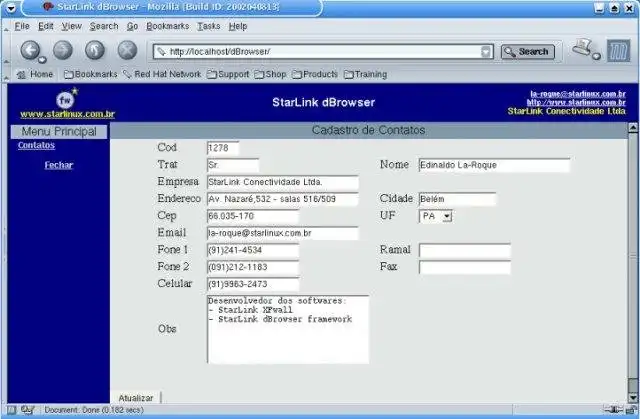Click the StarLink fw logo
Image resolution: width=640 pixels, height=419 pixels.
66,99
